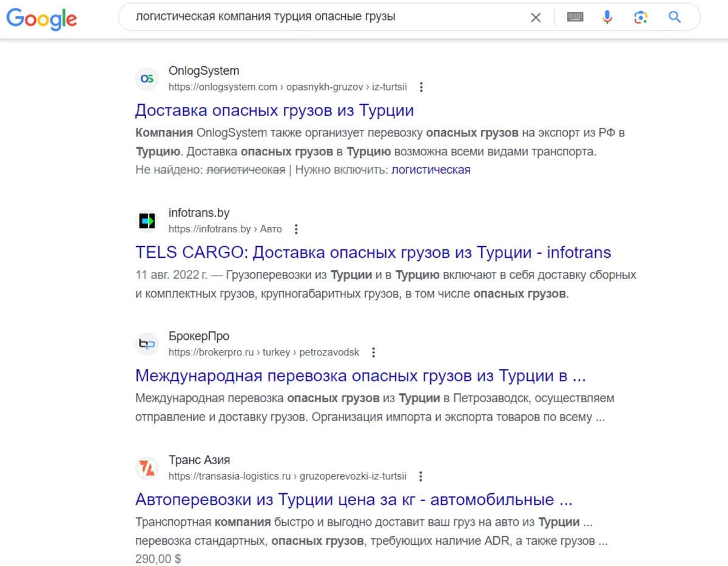Expand the three-dot menu for БрокерПро result
The height and width of the screenshot is (566, 728).
click(374, 352)
